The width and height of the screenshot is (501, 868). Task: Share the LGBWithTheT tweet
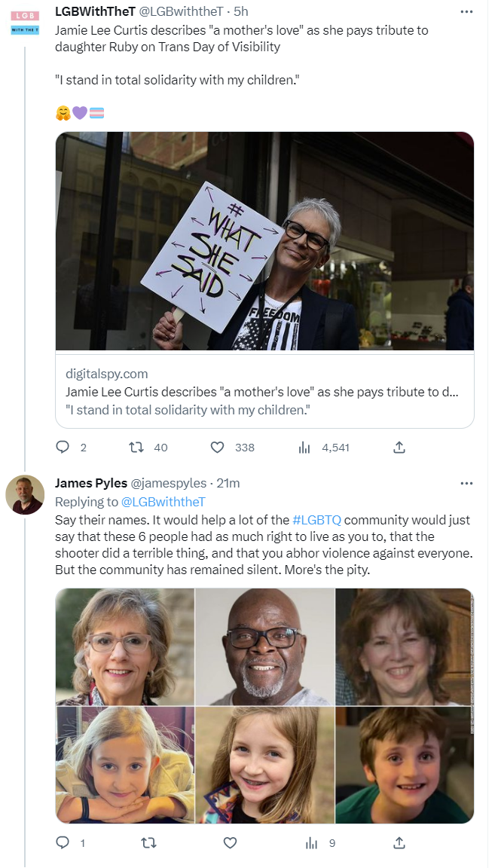point(399,447)
